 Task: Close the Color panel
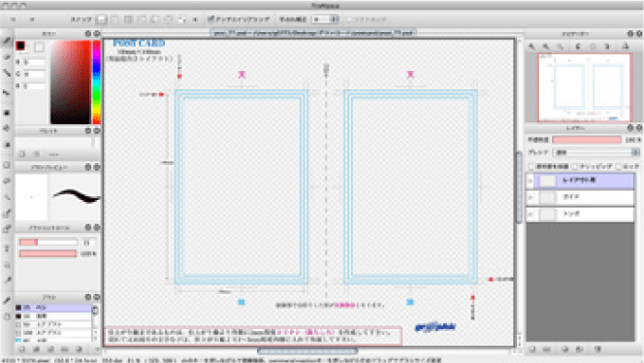(97, 34)
